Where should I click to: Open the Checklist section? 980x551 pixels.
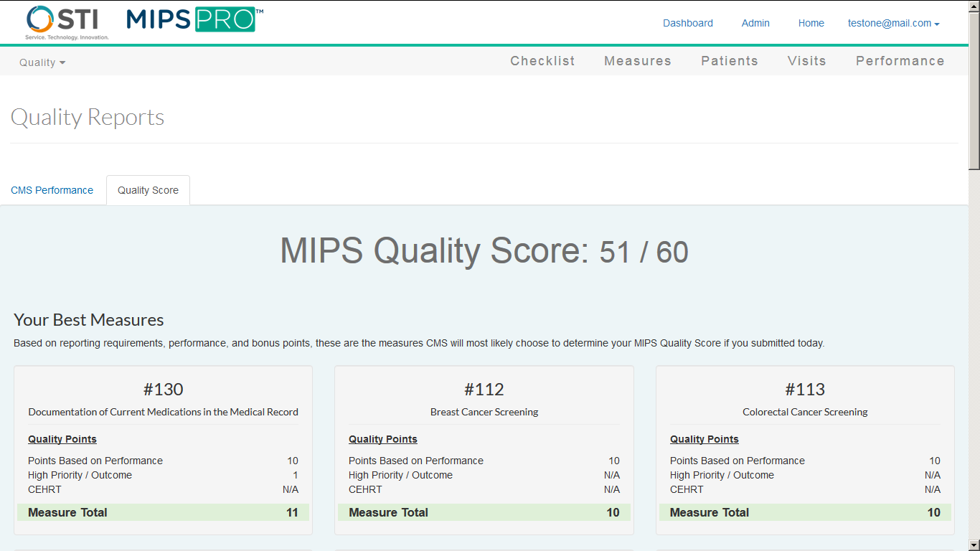coord(542,61)
